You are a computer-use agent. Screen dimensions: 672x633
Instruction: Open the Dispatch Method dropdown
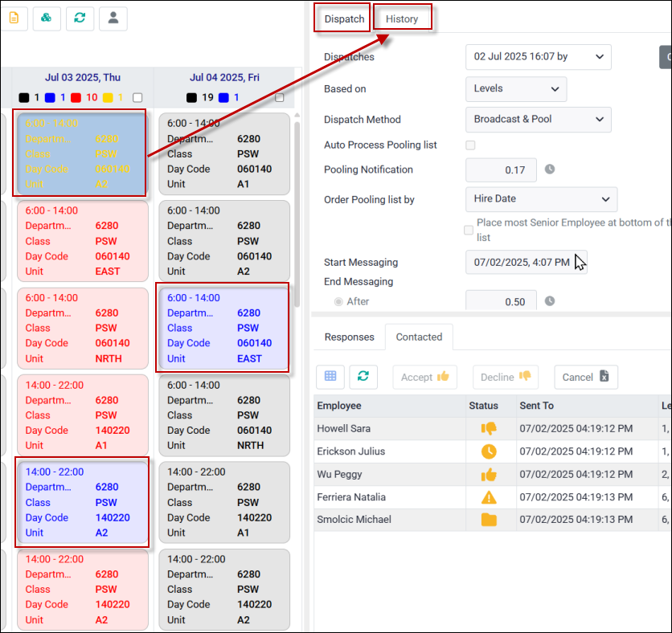(x=539, y=120)
